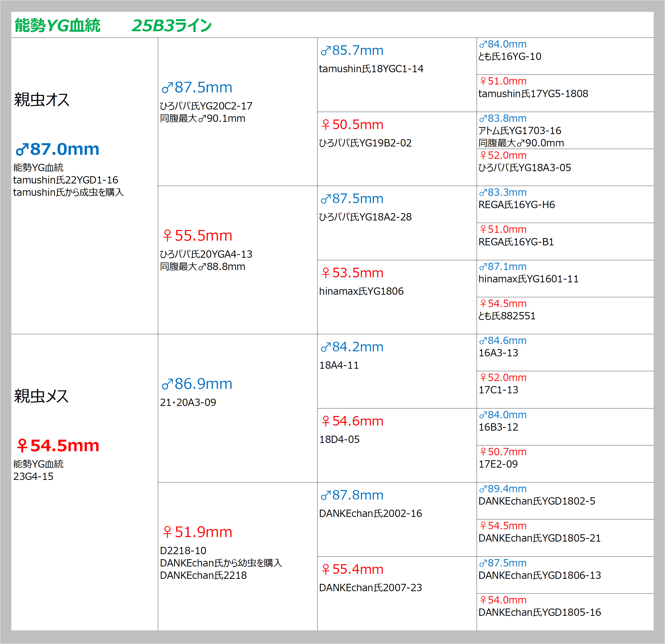
Task: Click the male symbol beside 89.4mm
Action: coord(483,489)
